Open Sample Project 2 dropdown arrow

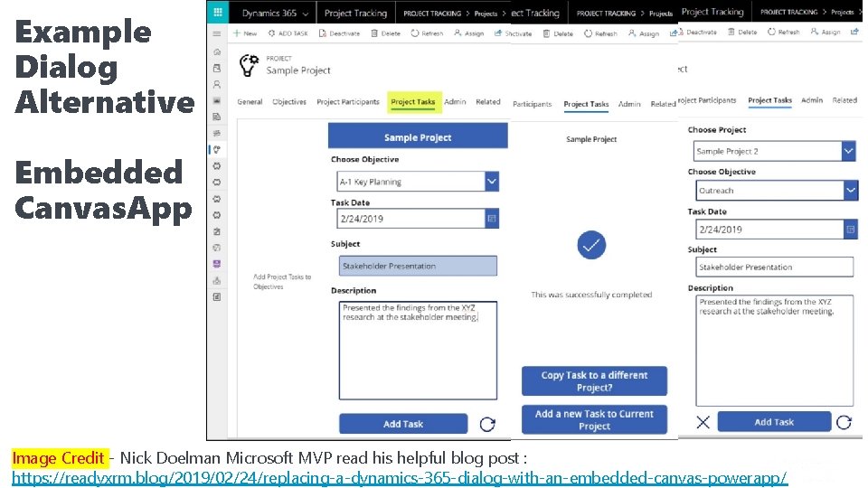click(x=848, y=151)
